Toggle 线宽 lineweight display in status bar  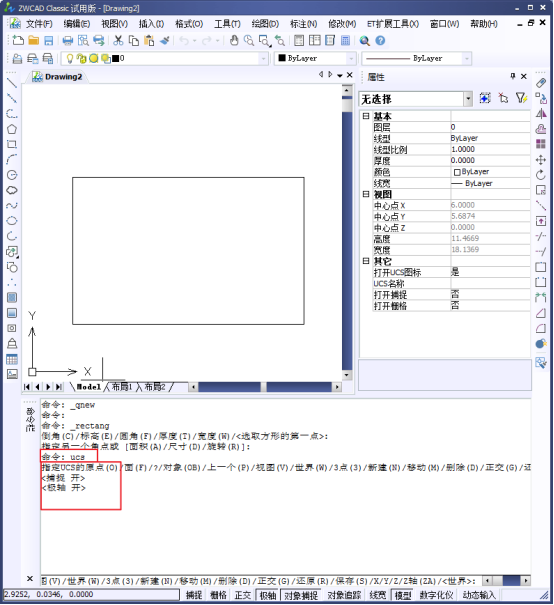coord(378,595)
